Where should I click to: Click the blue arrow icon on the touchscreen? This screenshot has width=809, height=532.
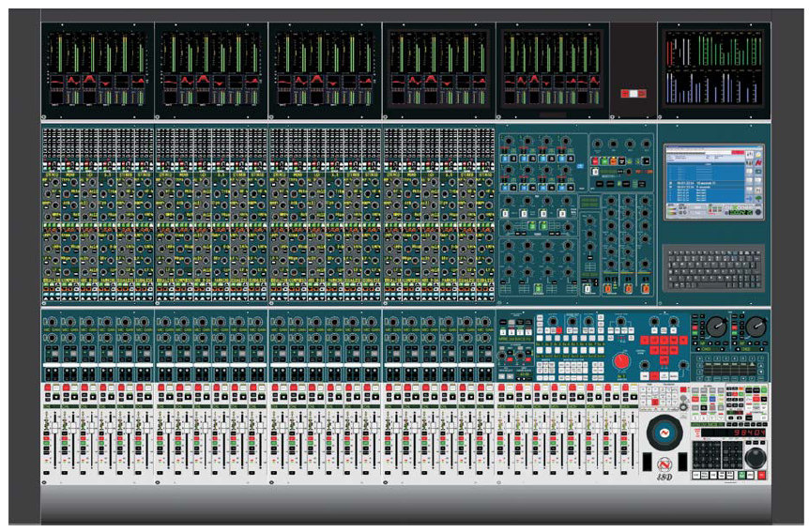(749, 199)
